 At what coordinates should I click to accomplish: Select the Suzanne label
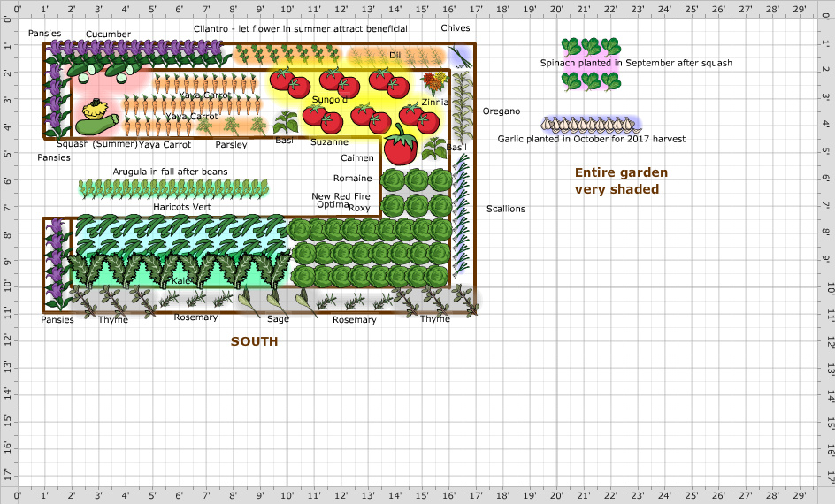point(329,142)
